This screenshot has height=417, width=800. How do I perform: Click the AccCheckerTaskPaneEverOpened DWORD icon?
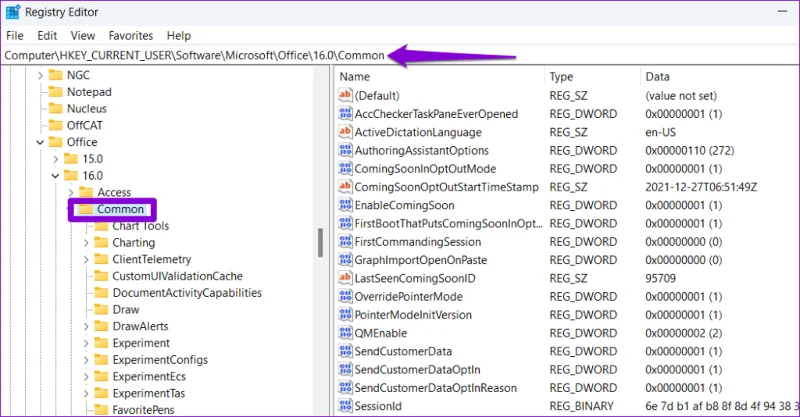click(345, 113)
